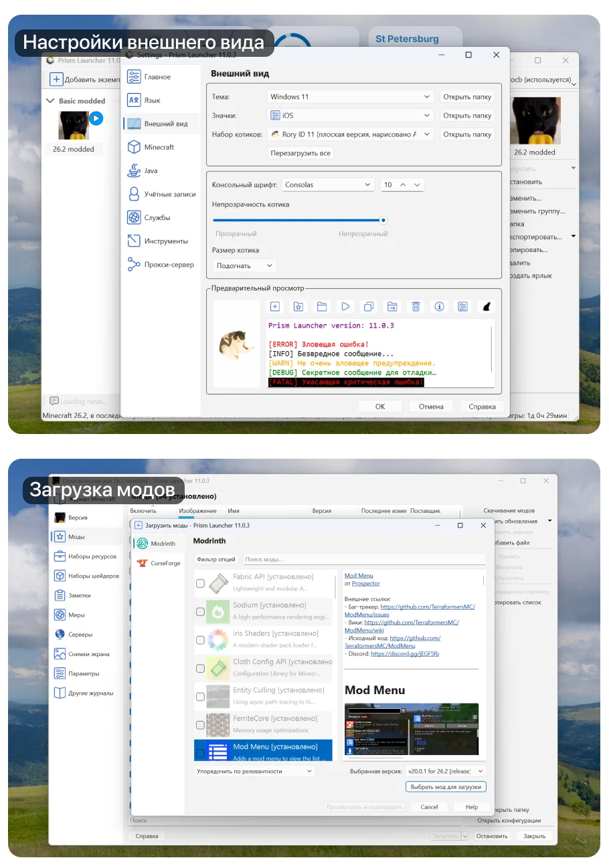Viewport: 609px width, 868px height.
Task: Open the arrow next to disabled Запустить button
Action: (x=466, y=836)
